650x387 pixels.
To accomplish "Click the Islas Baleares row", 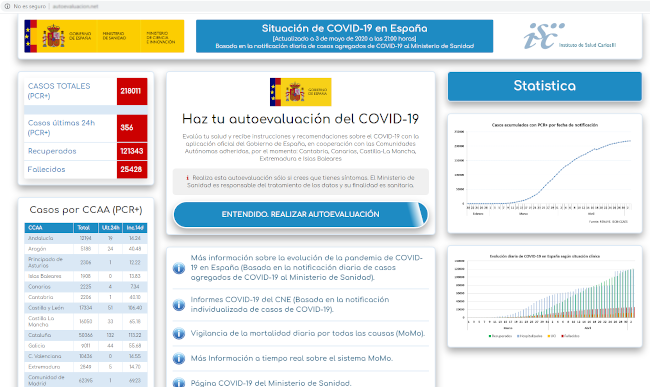I will point(86,276).
